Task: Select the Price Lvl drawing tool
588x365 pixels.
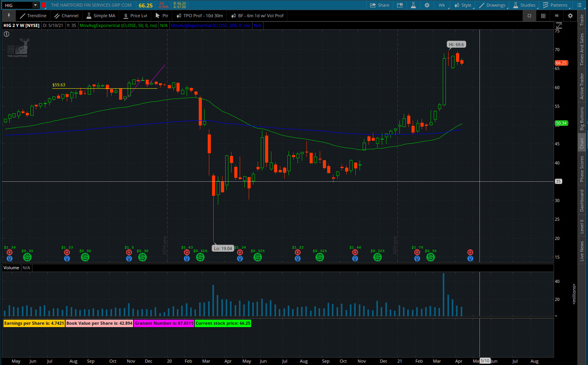Action: 135,16
